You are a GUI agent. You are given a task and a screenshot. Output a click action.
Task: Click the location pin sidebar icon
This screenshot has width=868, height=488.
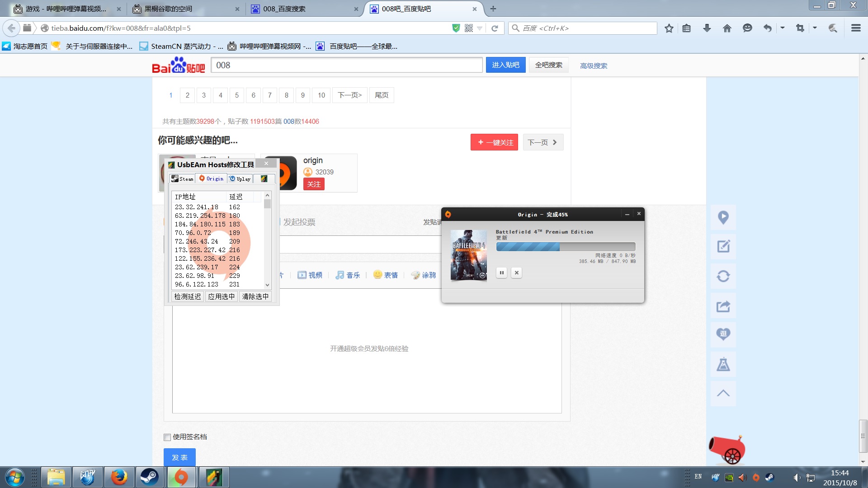tap(723, 217)
